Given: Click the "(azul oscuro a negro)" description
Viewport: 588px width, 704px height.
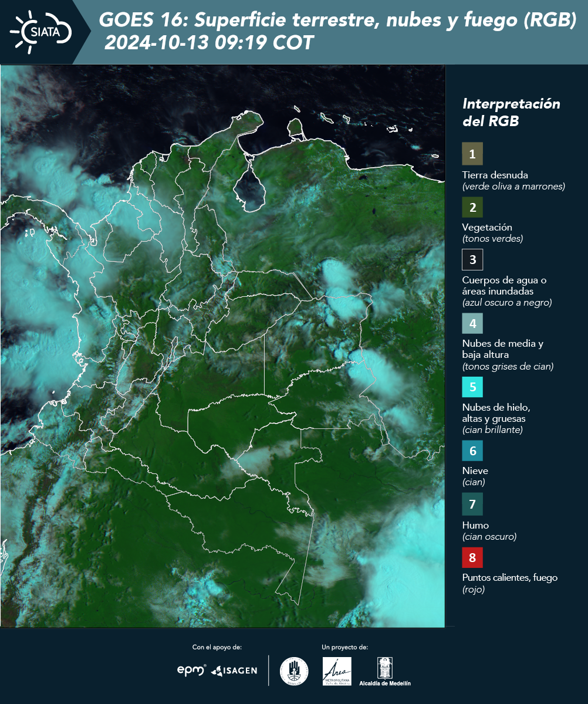Looking at the screenshot, I should pos(507,303).
